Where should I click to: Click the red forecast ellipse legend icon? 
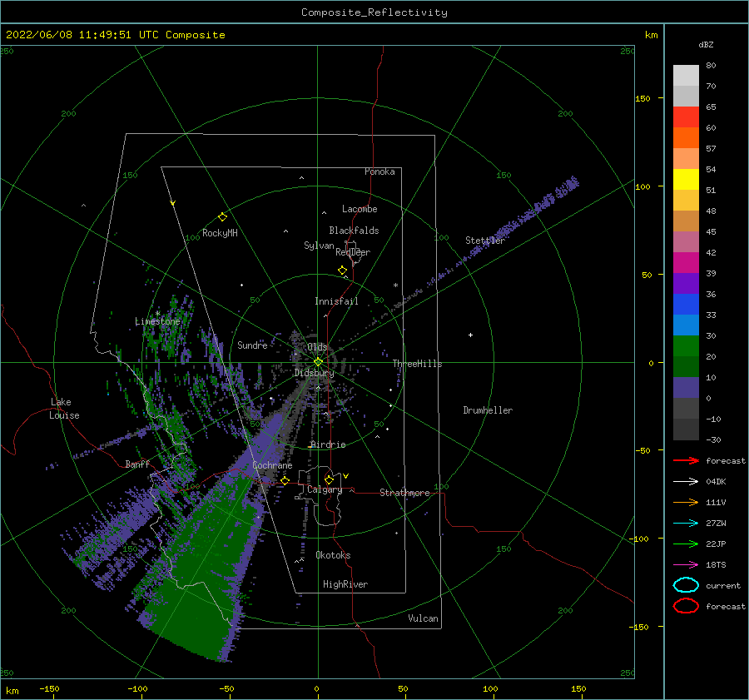[x=686, y=606]
